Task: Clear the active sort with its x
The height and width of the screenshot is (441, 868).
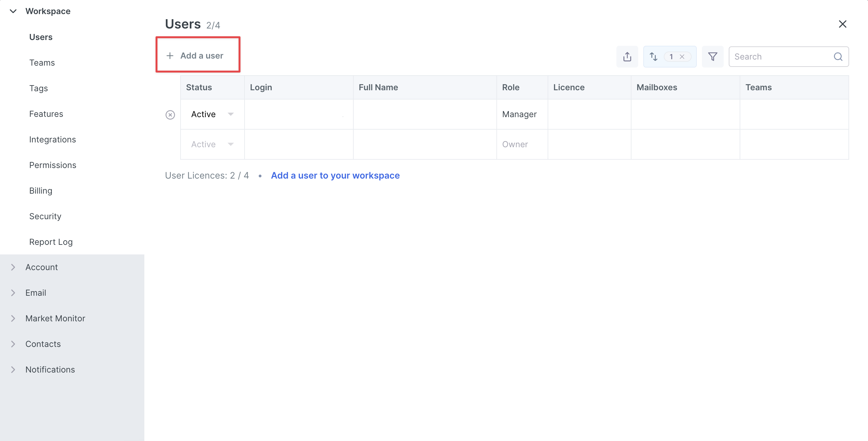Action: [682, 57]
